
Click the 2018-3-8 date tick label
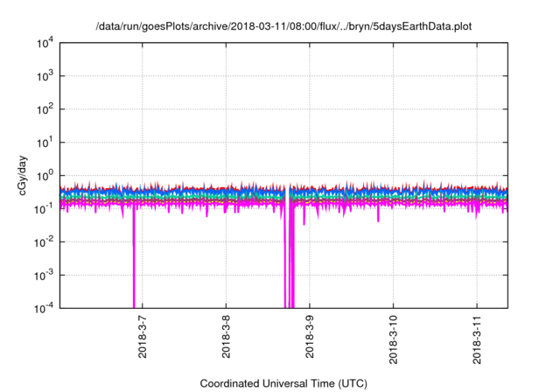[x=226, y=337]
